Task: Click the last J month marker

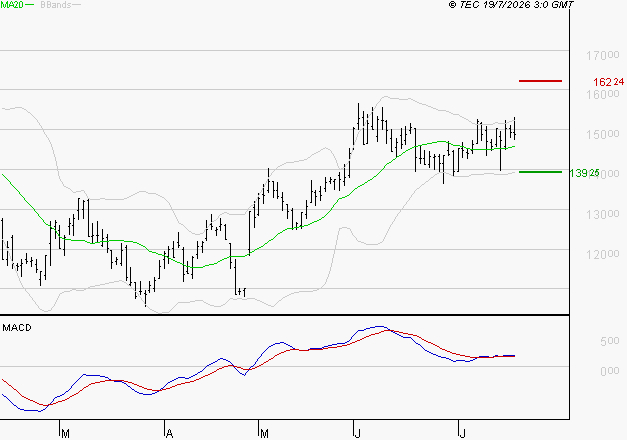Action: [462, 434]
